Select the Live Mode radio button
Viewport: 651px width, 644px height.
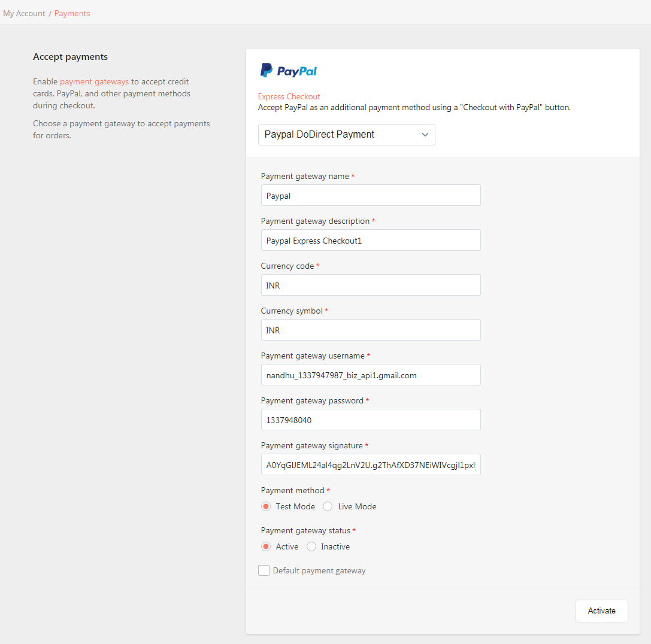pos(328,506)
